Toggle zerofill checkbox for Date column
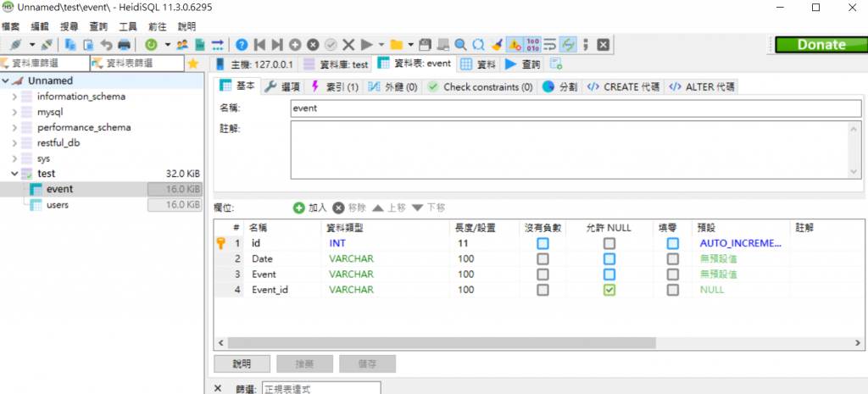Viewport: 868px width, 394px height. click(672, 259)
